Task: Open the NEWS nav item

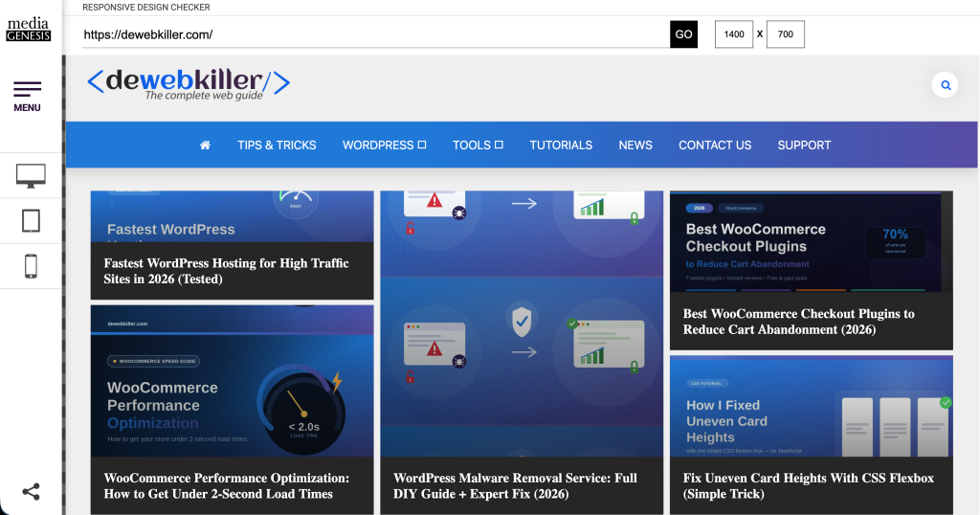Action: pyautogui.click(x=635, y=145)
